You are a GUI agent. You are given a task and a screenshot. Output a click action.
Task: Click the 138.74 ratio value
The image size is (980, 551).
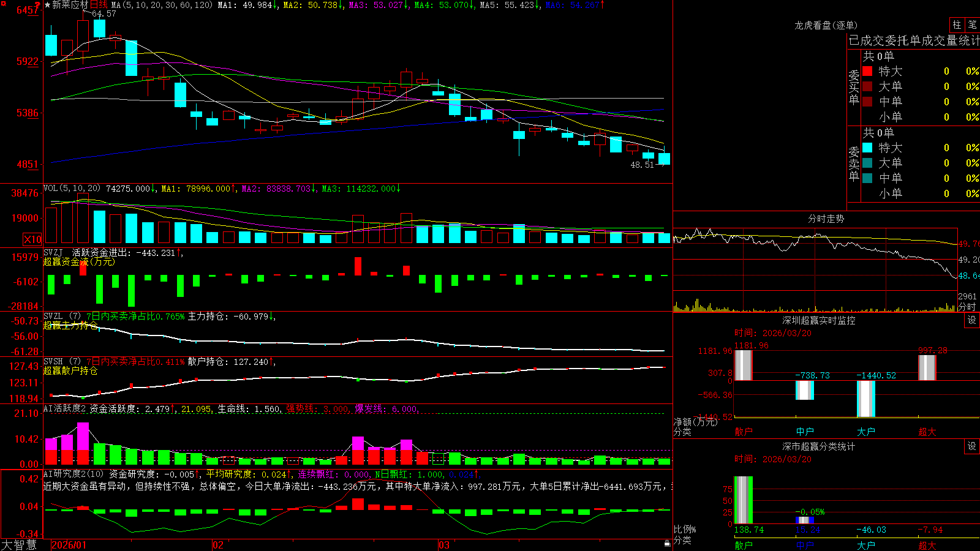(x=749, y=530)
